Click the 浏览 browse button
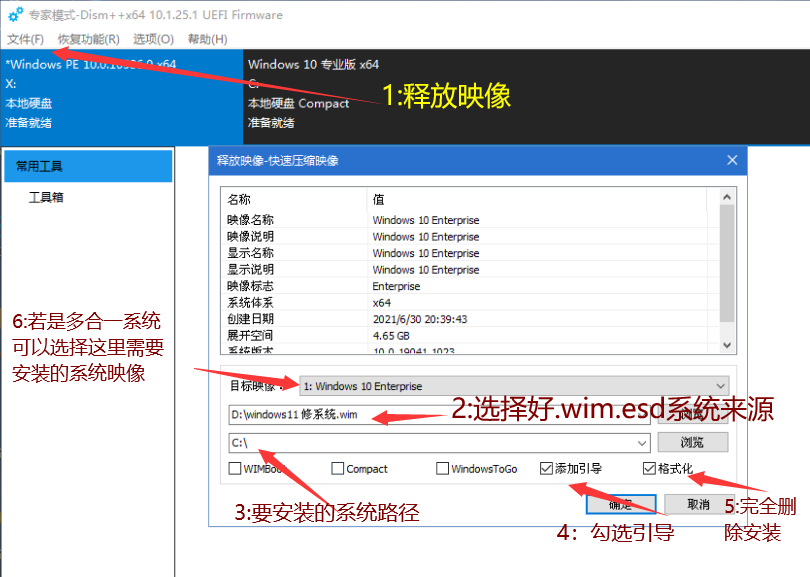 tap(692, 443)
